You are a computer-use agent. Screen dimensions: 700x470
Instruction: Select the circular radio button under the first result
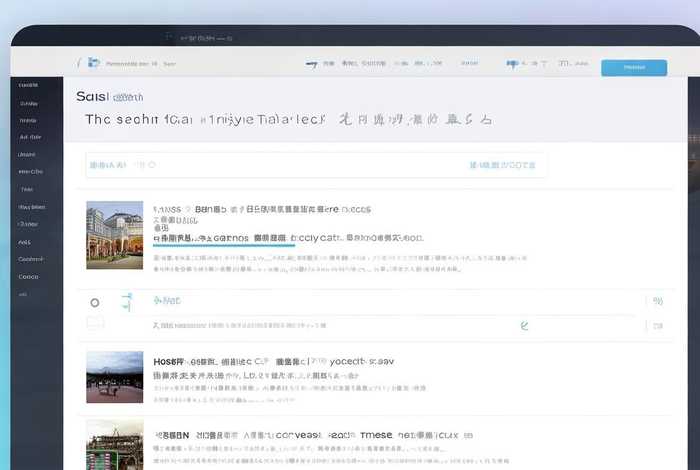(95, 303)
